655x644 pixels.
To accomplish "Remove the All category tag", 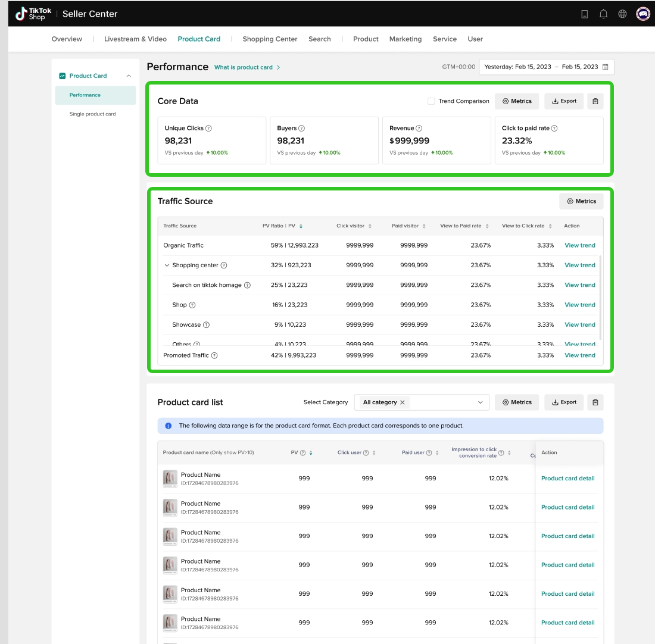I will [x=403, y=402].
